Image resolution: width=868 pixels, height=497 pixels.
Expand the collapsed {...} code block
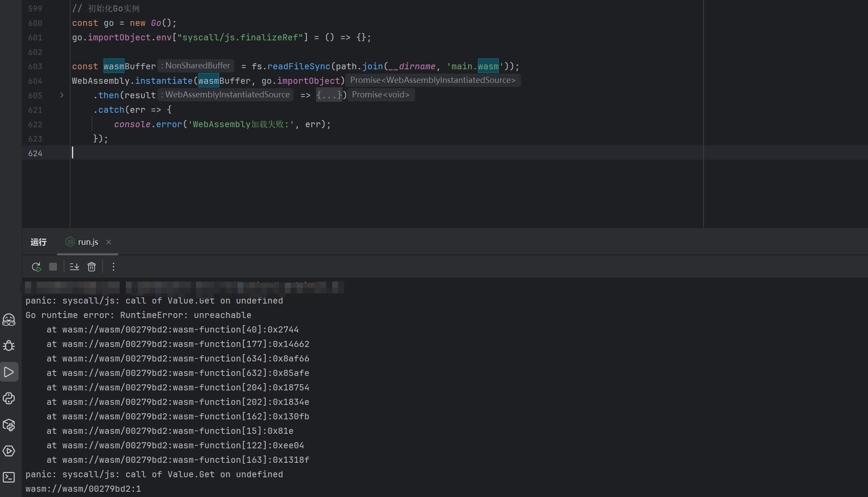pyautogui.click(x=329, y=95)
